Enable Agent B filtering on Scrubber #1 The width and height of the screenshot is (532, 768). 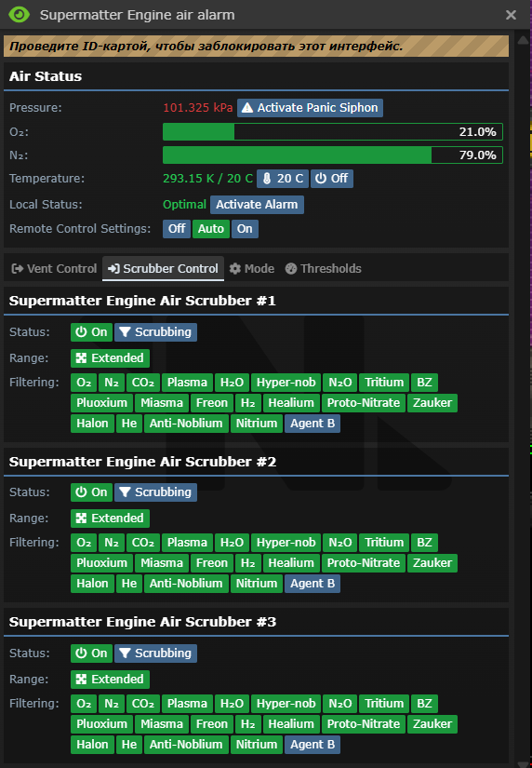click(313, 424)
